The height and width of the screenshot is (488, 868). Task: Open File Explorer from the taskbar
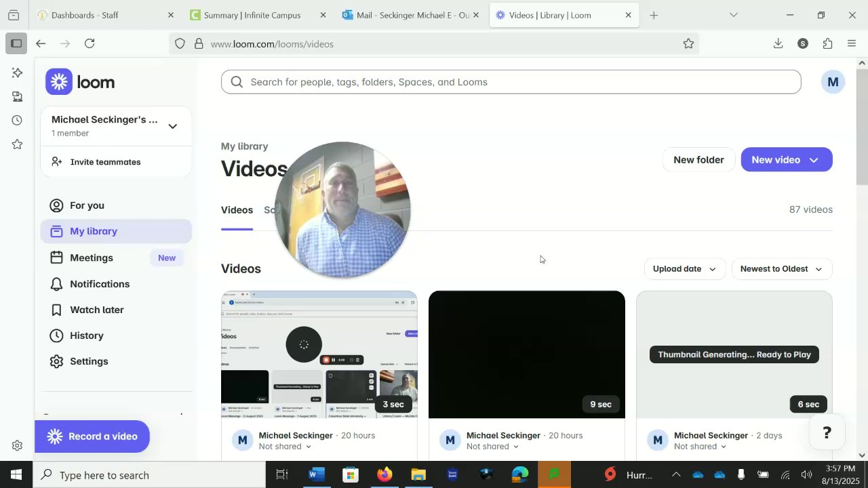tap(418, 474)
